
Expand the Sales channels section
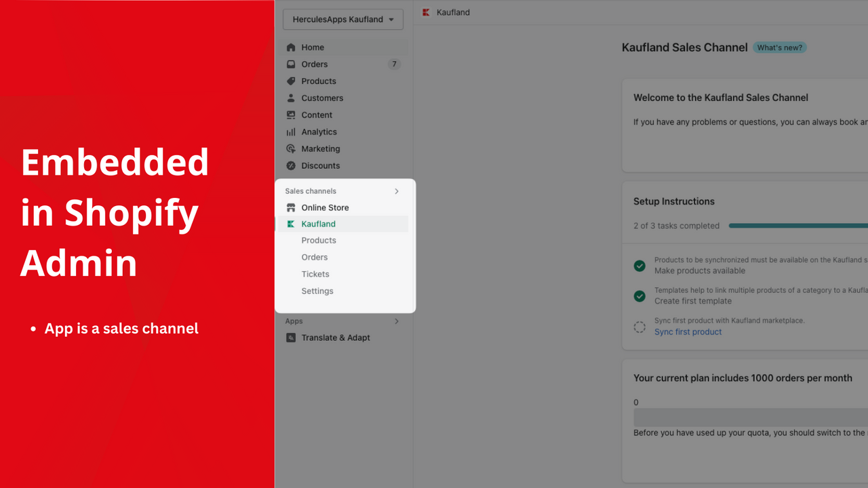pos(397,191)
